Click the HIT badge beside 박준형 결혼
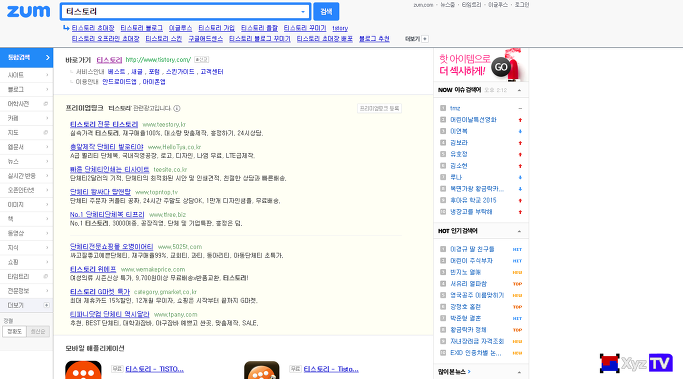The height and width of the screenshot is (379, 683). point(517,318)
